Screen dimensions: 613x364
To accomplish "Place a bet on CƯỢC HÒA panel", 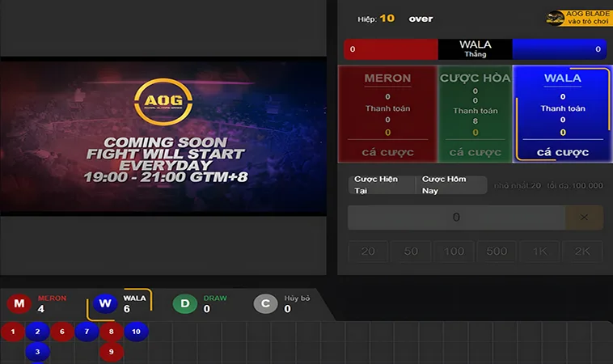I will pos(475,152).
